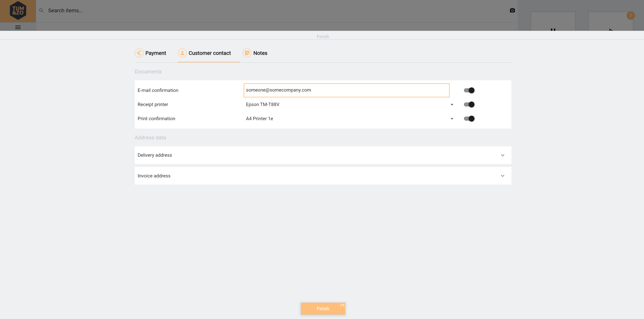This screenshot has height=319, width=644.
Task: Click the Notes sticky-note icon
Action: pos(247,53)
